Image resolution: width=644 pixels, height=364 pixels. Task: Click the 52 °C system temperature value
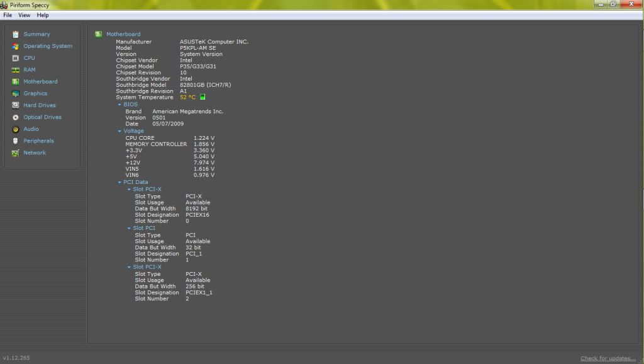(187, 98)
